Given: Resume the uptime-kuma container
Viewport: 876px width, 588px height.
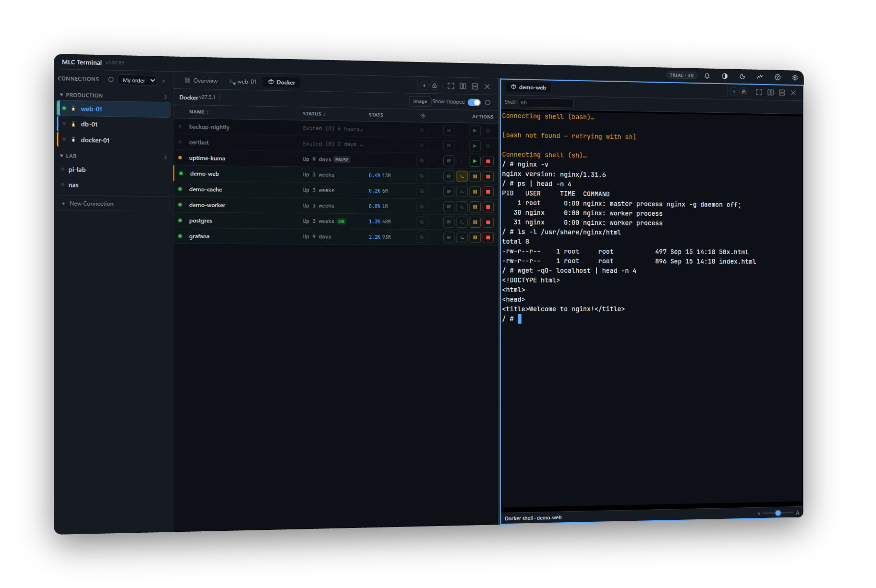Looking at the screenshot, I should tap(475, 161).
